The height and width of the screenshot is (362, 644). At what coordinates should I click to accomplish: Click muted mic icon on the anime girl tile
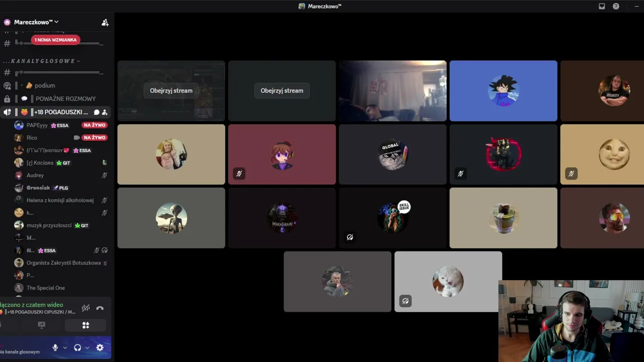tap(239, 173)
